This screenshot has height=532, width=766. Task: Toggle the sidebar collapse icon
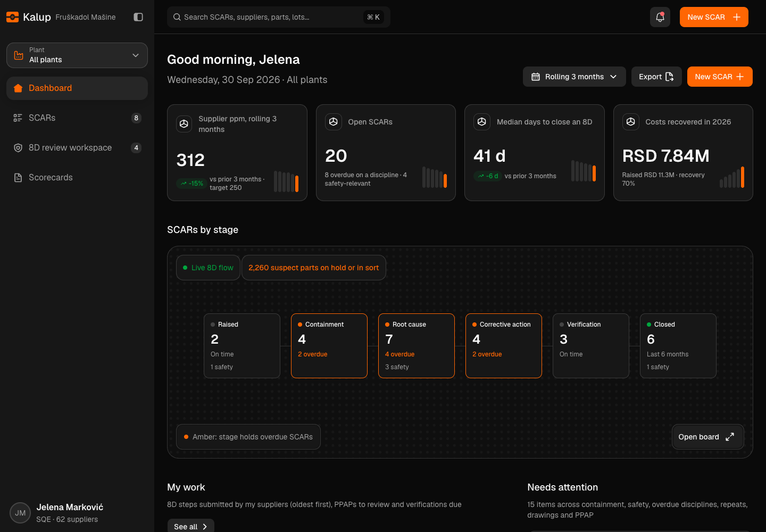[x=138, y=17]
